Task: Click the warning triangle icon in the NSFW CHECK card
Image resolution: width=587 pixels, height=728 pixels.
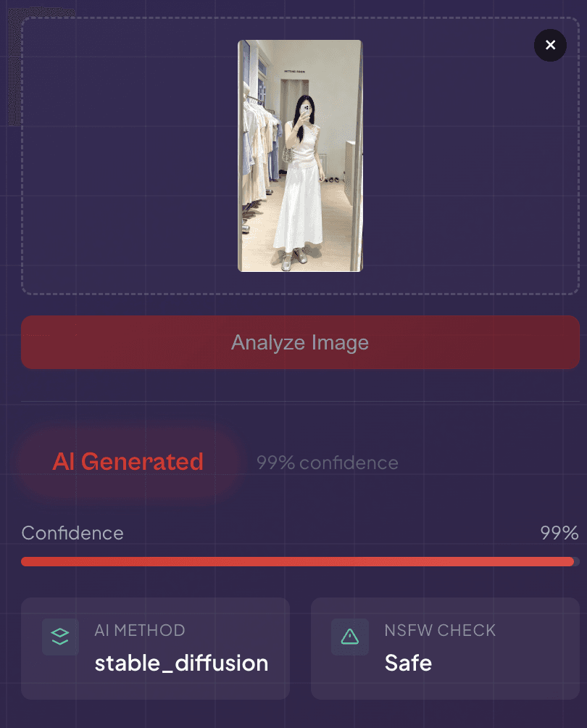Action: tap(350, 637)
